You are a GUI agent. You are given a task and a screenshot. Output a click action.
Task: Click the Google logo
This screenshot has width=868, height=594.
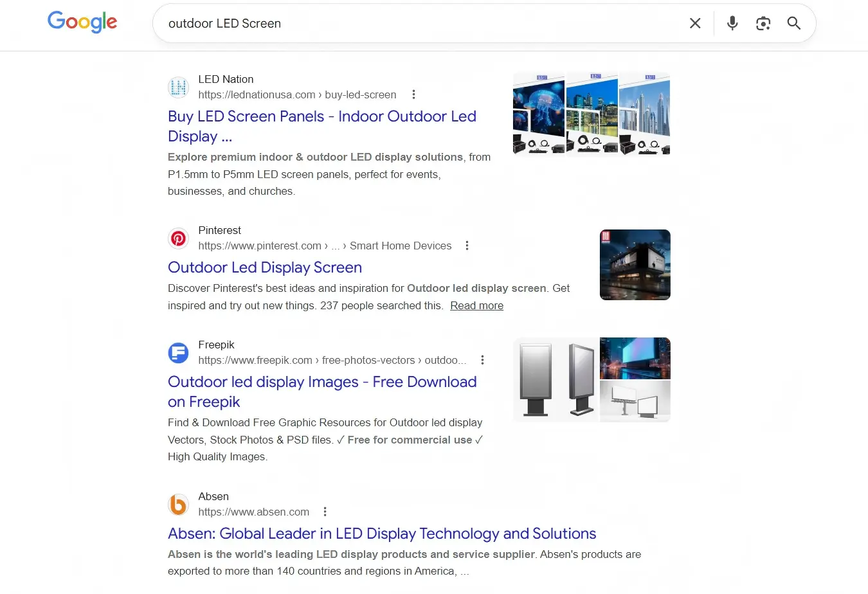point(82,22)
